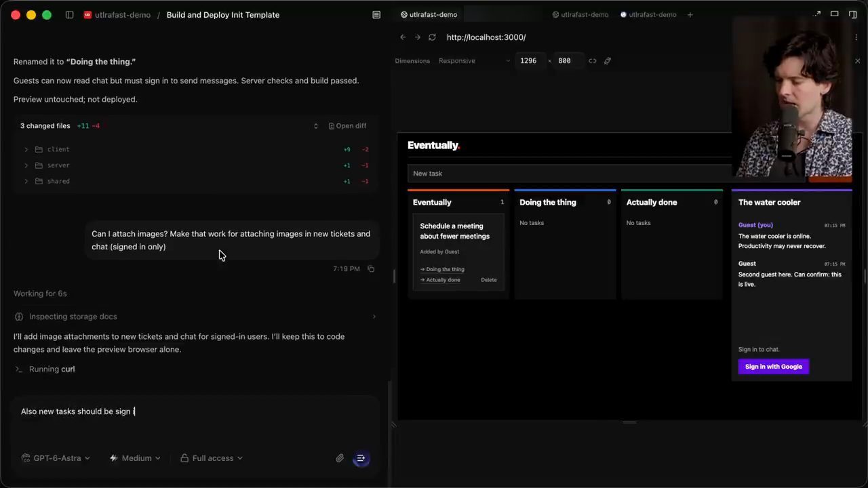Go back using browser back arrow
868x488 pixels.
(403, 37)
